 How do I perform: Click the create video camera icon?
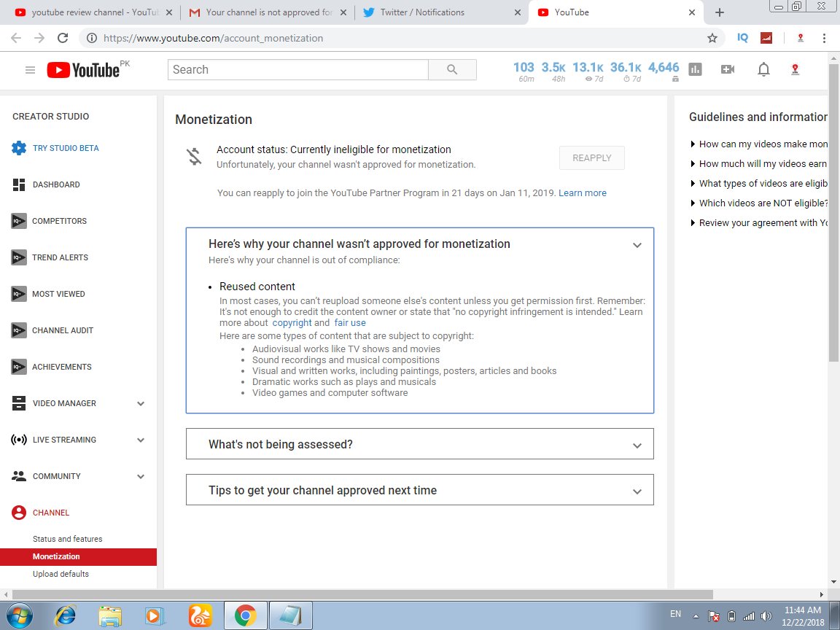728,69
